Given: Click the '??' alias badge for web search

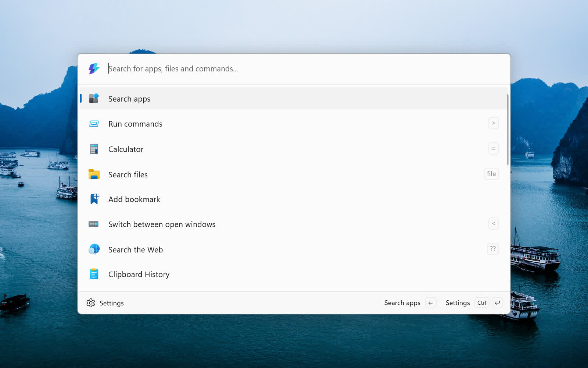Looking at the screenshot, I should pos(492,249).
